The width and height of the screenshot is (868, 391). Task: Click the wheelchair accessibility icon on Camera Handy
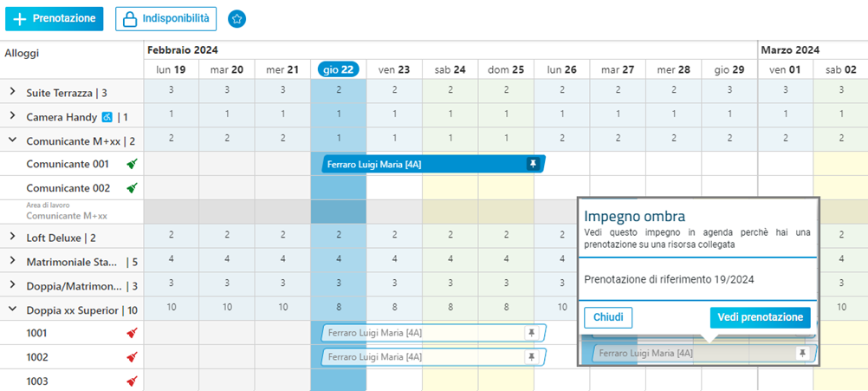(107, 117)
